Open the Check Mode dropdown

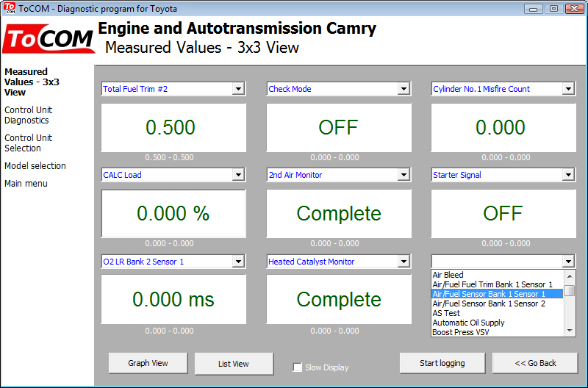coord(404,89)
